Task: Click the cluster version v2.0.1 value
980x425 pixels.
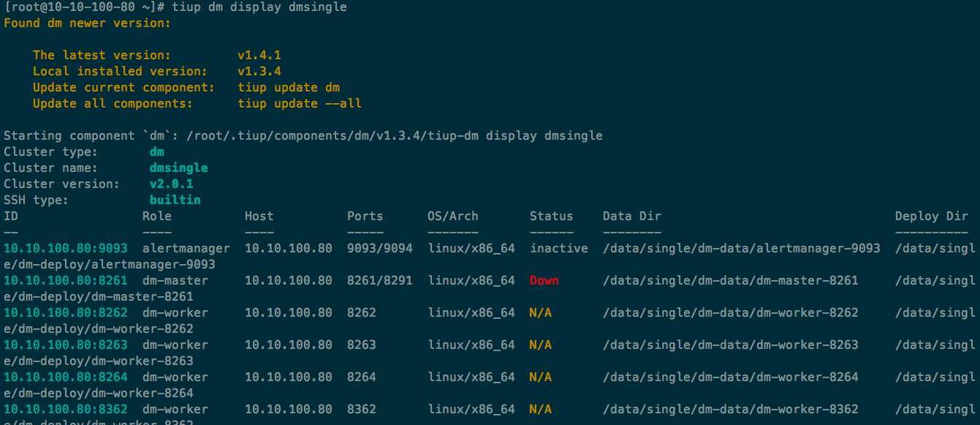Action: point(171,184)
